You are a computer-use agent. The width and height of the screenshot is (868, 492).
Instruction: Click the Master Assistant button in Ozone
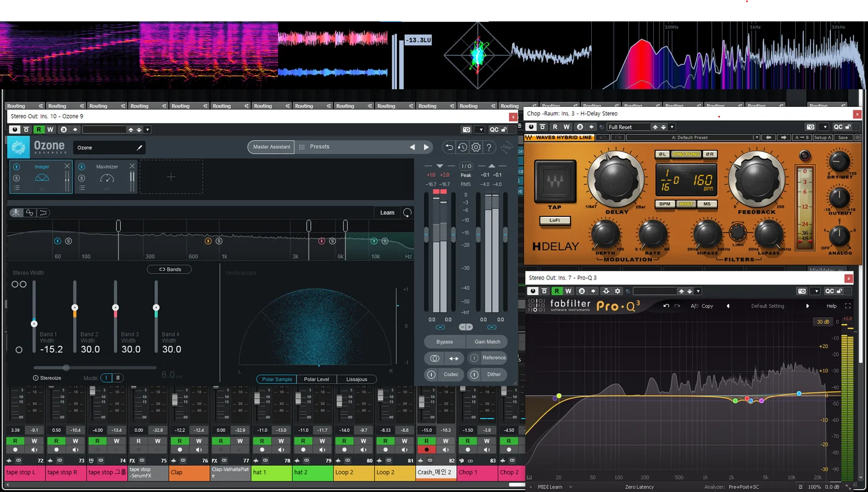point(271,147)
